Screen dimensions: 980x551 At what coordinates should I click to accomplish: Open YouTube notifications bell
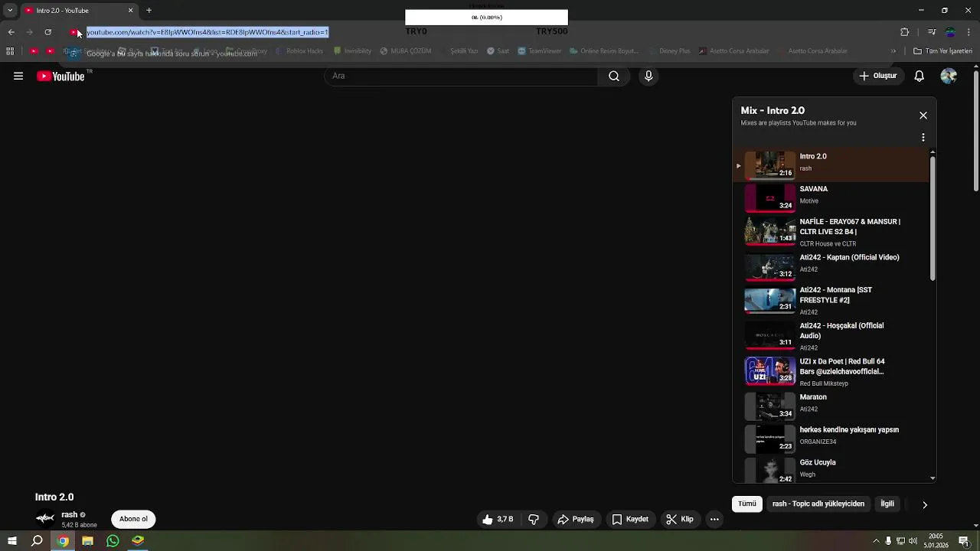(x=919, y=76)
